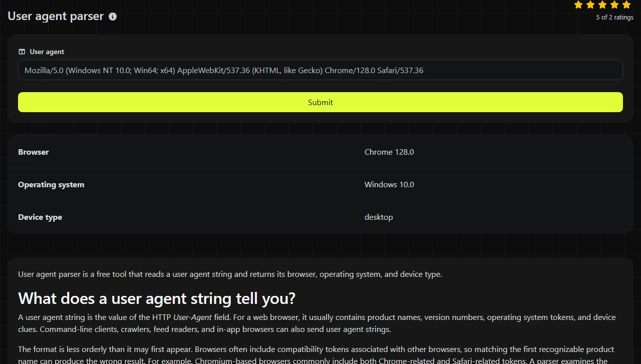Click the '5 of 2 ratings' text
Image resolution: width=641 pixels, height=364 pixels.
click(614, 18)
